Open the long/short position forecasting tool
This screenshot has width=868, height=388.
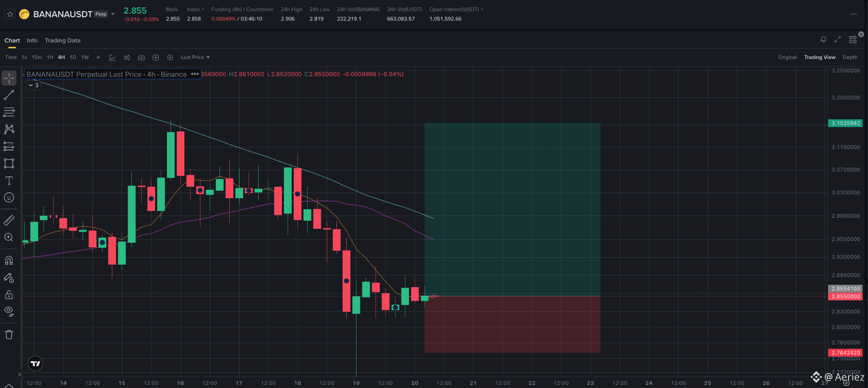[x=9, y=146]
